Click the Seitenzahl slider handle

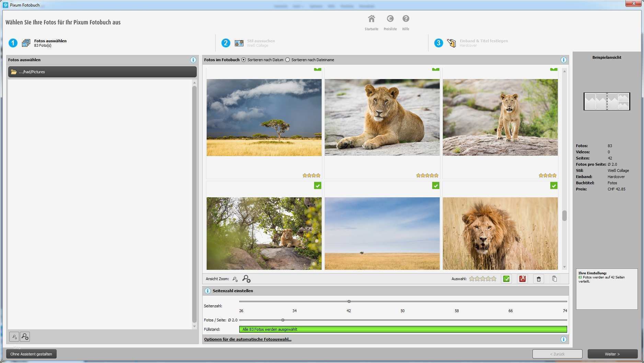pyautogui.click(x=349, y=301)
